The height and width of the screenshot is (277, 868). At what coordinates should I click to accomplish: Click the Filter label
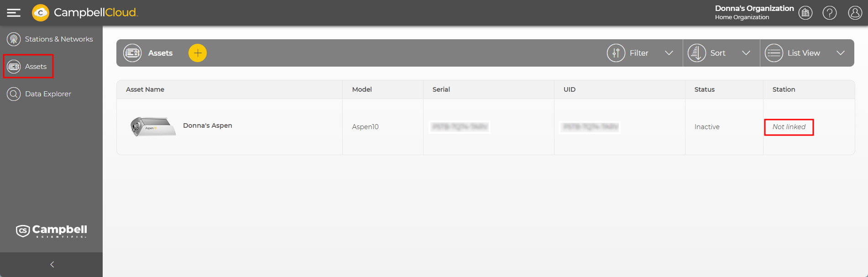(x=639, y=53)
